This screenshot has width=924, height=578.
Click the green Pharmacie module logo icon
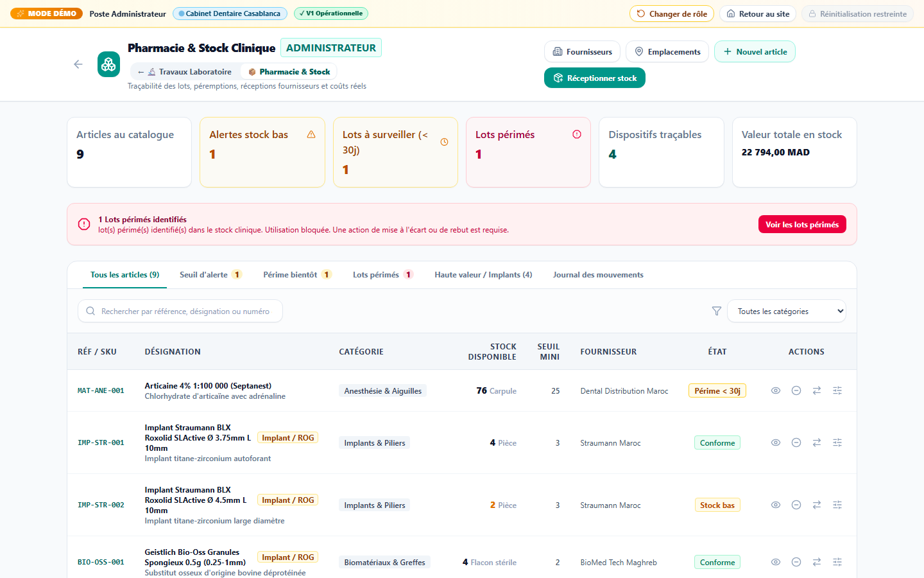[108, 64]
